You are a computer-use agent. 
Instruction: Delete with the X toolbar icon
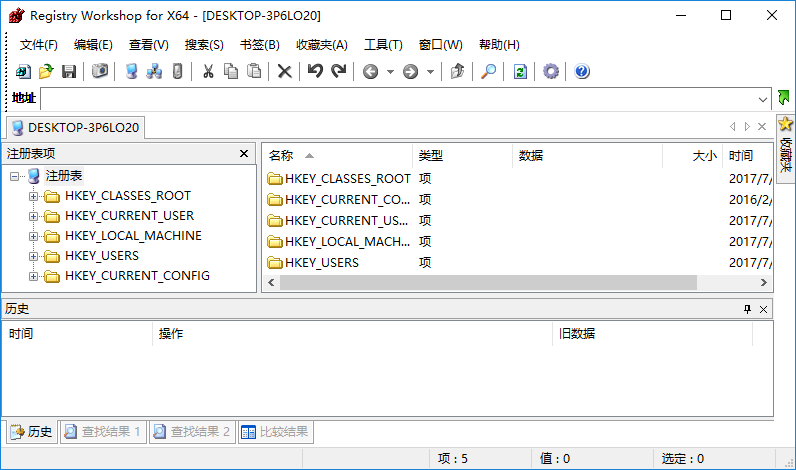[285, 72]
